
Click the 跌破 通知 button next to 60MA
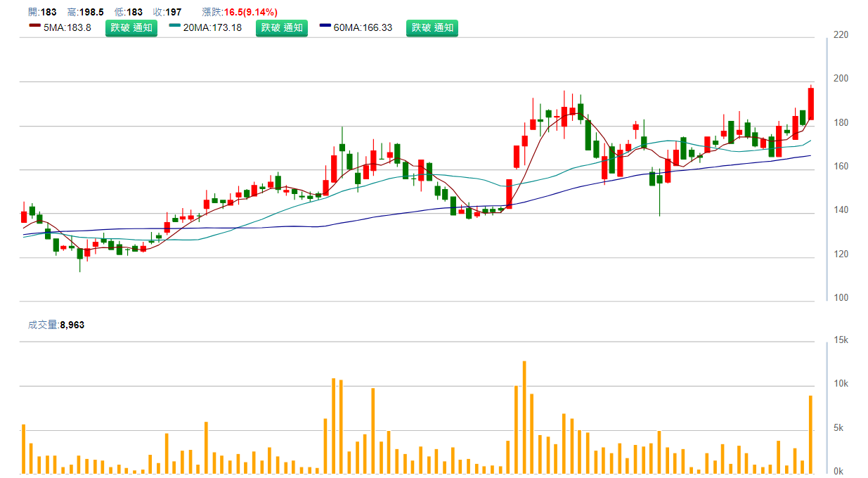click(x=432, y=28)
